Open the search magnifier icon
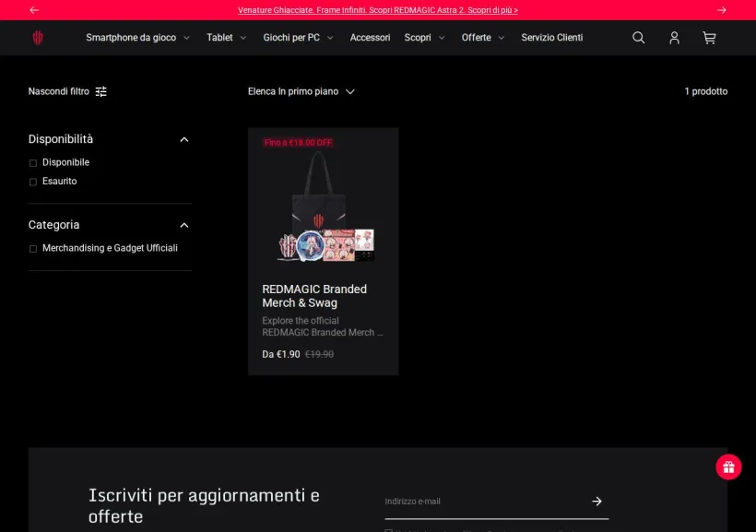This screenshot has width=756, height=532. point(638,38)
